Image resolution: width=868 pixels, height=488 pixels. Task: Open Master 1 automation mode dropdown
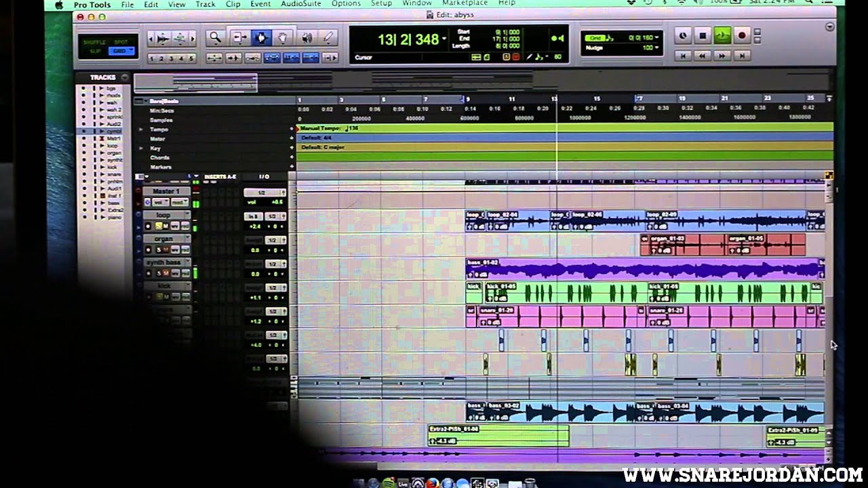click(180, 202)
